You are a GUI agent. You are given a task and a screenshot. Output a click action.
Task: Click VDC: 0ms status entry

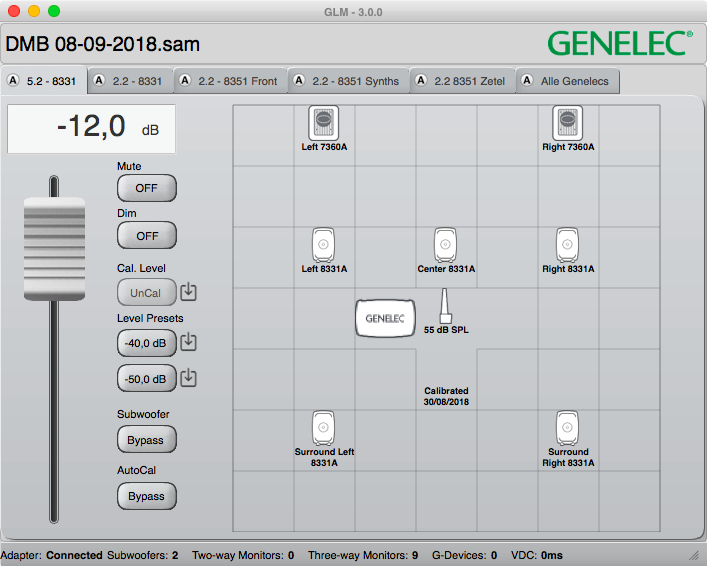coord(537,555)
